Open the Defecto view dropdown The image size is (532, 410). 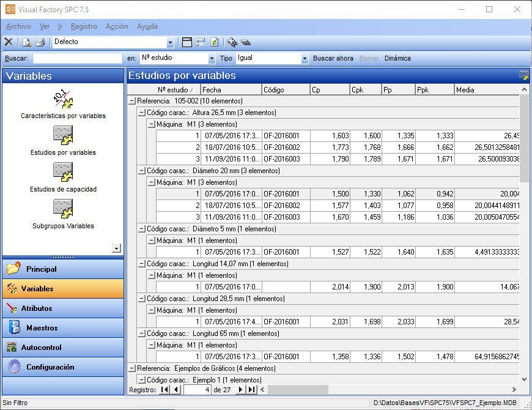click(171, 42)
